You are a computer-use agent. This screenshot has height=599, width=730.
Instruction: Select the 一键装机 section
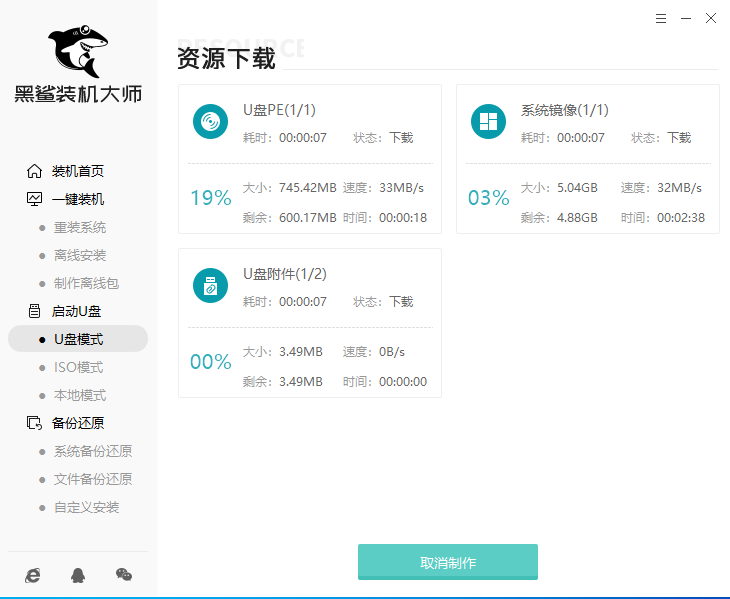pos(77,199)
